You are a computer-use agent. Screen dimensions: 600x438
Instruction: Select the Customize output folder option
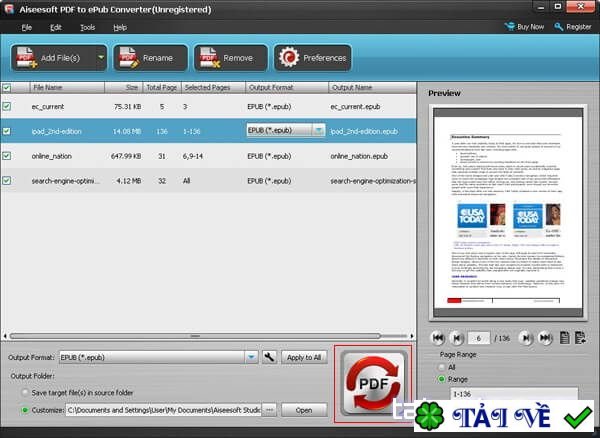(25, 410)
